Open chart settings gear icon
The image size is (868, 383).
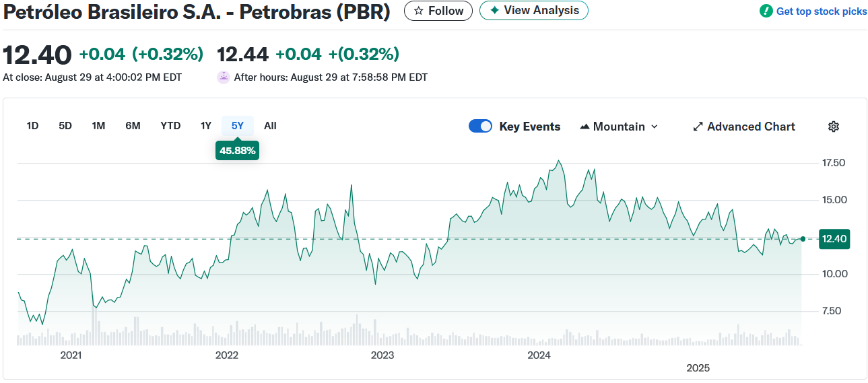coord(834,127)
